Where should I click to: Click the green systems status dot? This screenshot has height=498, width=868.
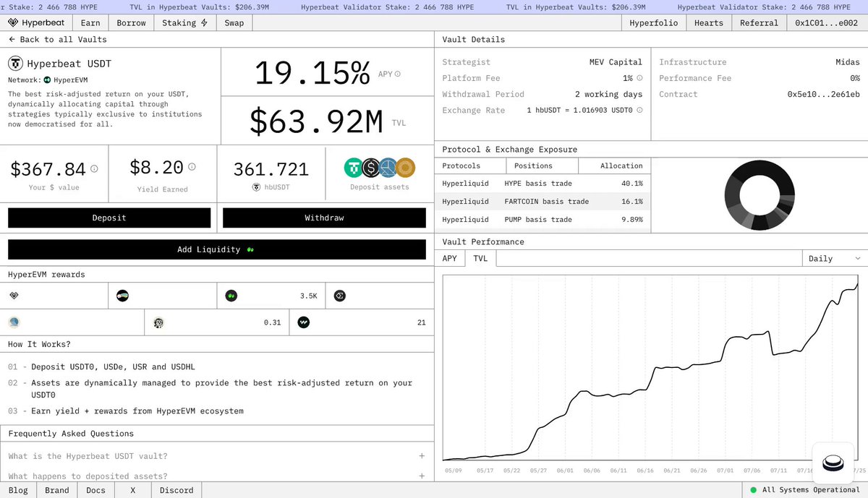pos(753,490)
